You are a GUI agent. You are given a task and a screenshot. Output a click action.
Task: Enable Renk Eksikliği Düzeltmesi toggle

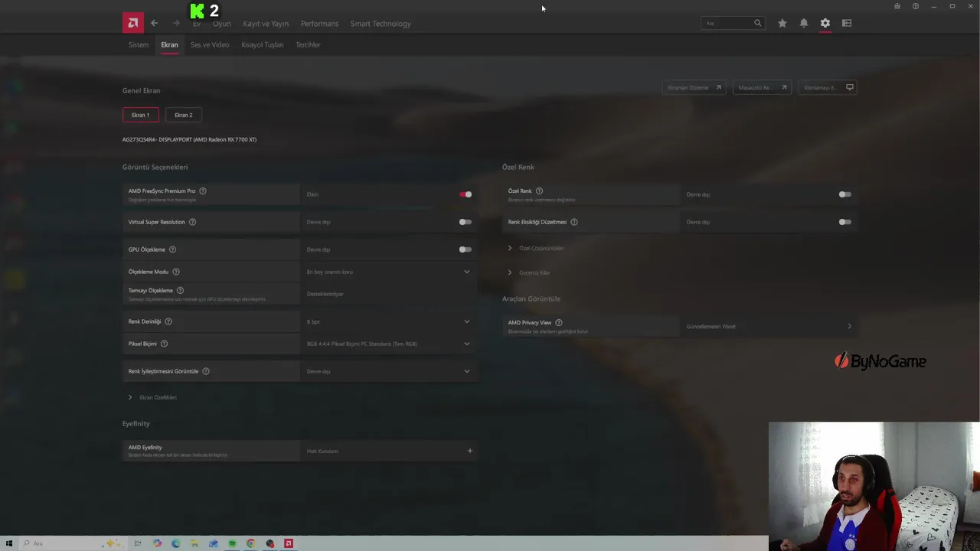845,222
